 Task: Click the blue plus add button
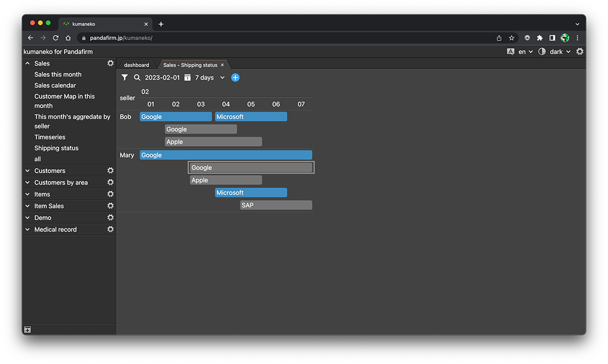point(235,78)
